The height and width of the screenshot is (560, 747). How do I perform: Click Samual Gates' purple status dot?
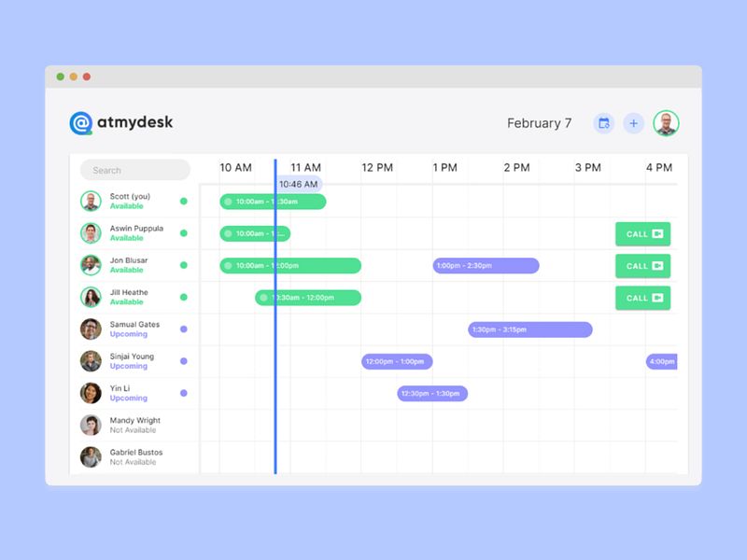point(183,329)
